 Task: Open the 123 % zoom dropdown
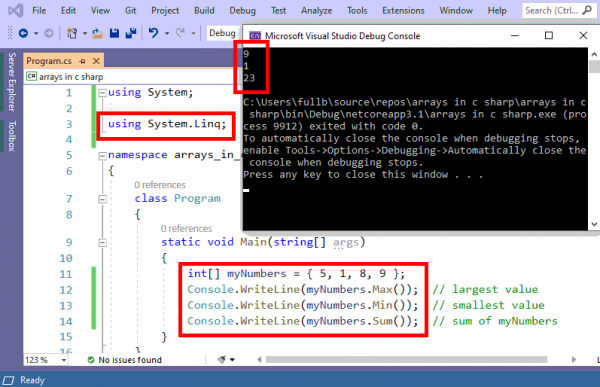click(64, 360)
